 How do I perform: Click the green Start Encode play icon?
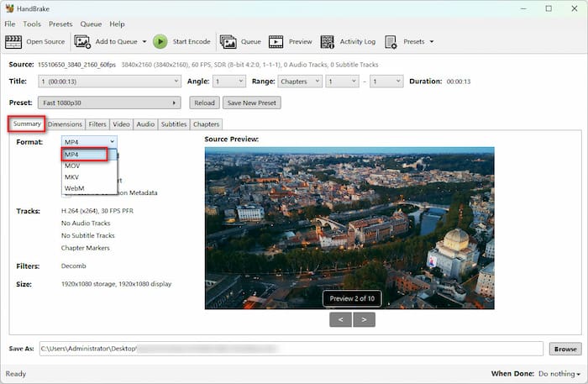coord(160,42)
